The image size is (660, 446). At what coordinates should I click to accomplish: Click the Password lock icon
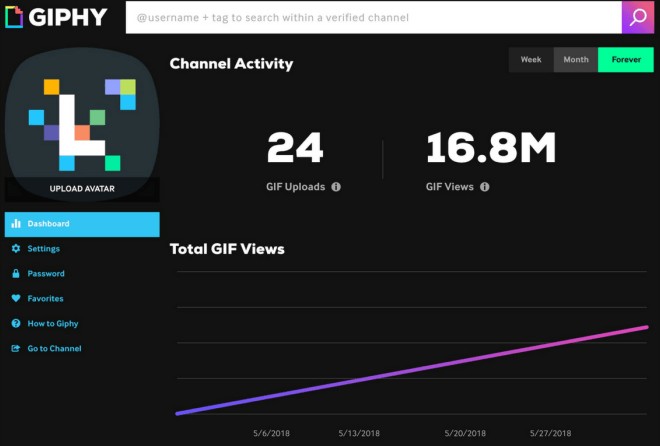click(16, 274)
